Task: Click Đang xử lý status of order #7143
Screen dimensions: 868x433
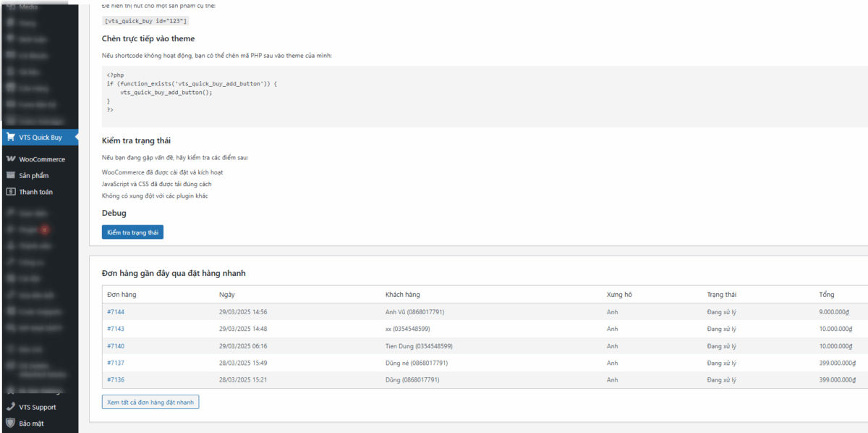Action: 722,329
